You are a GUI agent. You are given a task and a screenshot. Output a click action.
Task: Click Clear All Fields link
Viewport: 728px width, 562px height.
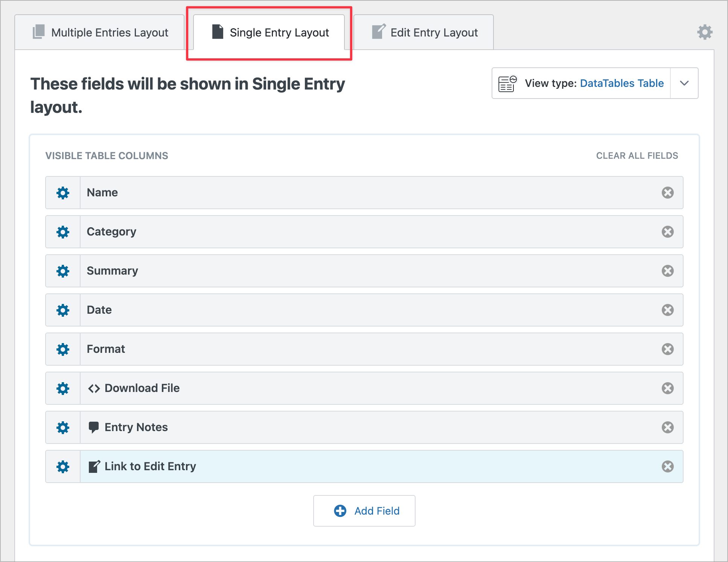[x=637, y=156]
